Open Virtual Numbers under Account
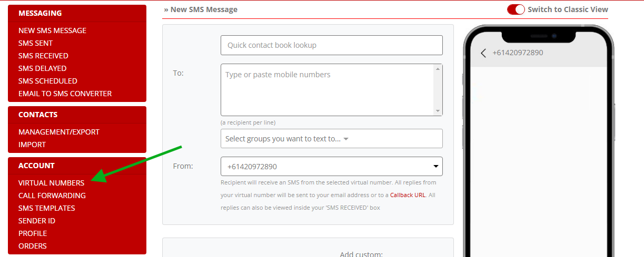The width and height of the screenshot is (644, 257). (x=51, y=183)
